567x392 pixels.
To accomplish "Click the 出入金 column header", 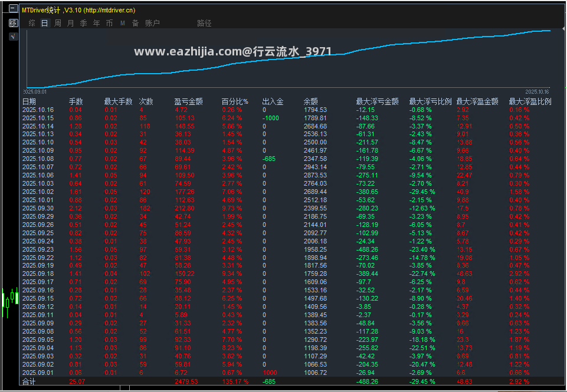I will click(x=273, y=101).
